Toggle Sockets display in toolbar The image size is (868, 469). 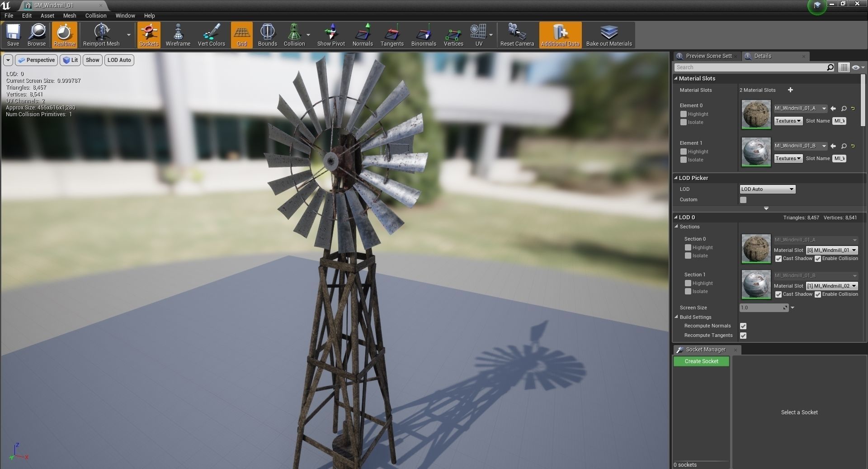point(149,35)
